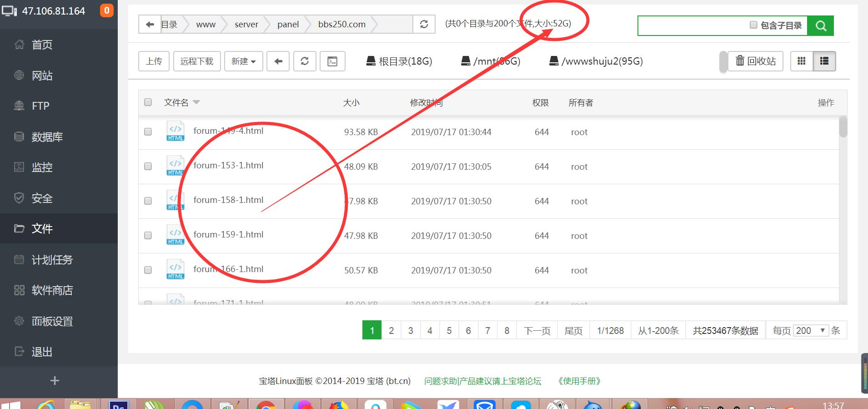Refresh the file list using toolbar refresh icon
This screenshot has height=409, width=868.
(305, 61)
